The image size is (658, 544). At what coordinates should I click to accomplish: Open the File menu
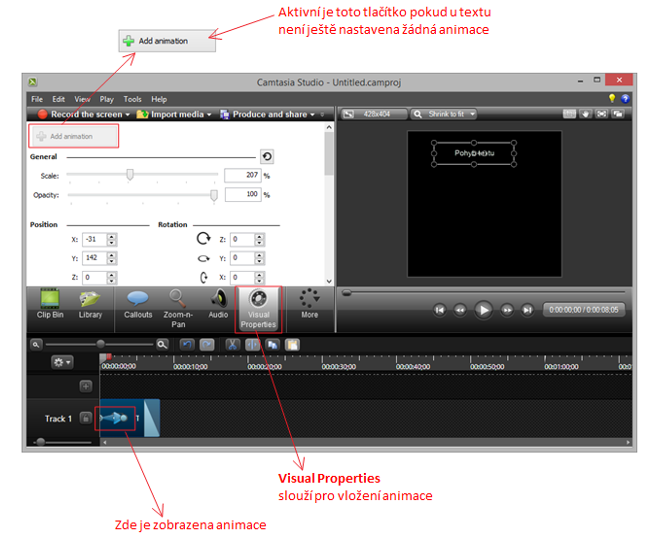coord(37,99)
